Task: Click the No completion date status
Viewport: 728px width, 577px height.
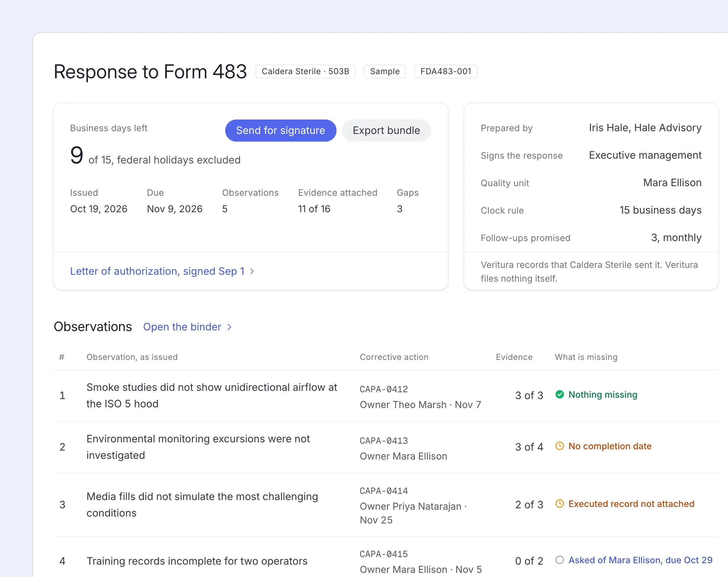Action: (610, 446)
